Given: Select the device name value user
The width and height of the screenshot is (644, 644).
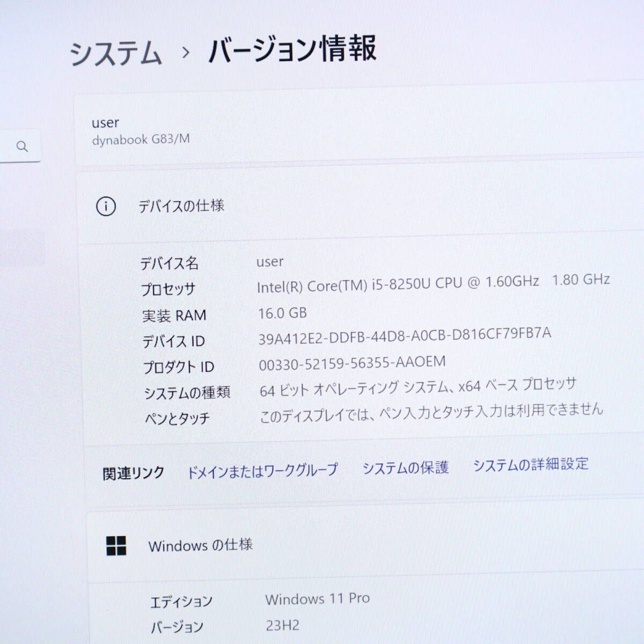Looking at the screenshot, I should pyautogui.click(x=270, y=262).
